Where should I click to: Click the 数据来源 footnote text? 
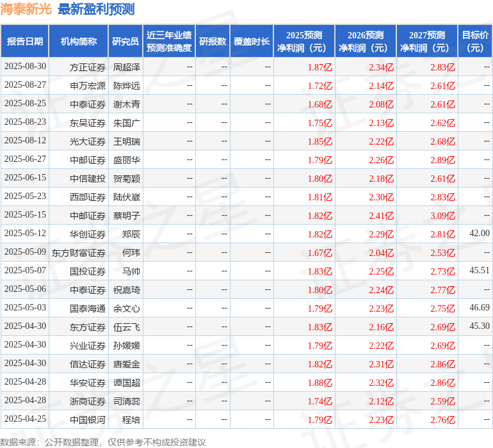point(103,442)
